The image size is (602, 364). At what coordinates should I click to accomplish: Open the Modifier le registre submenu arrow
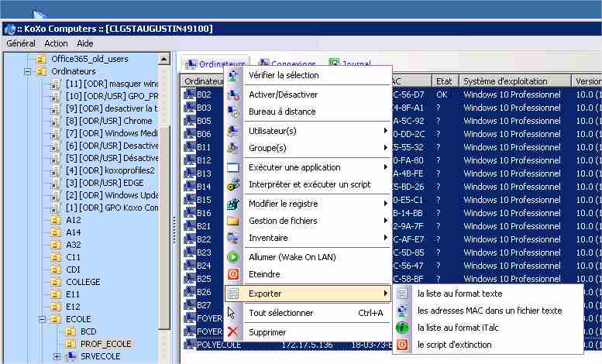pos(386,204)
